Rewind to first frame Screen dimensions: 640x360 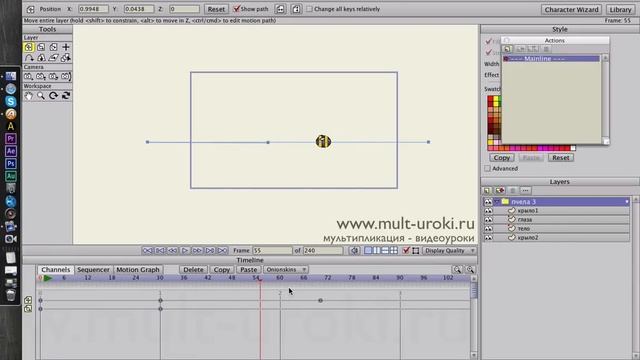148,251
